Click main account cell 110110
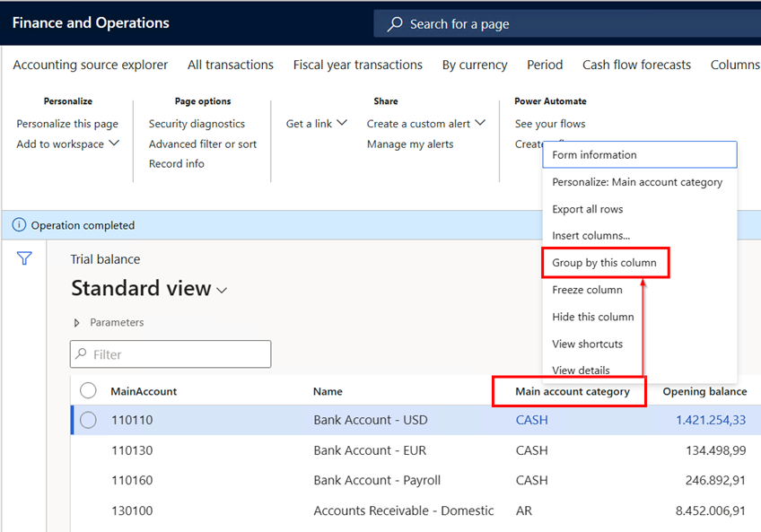Viewport: 761px width, 532px height. (132, 420)
